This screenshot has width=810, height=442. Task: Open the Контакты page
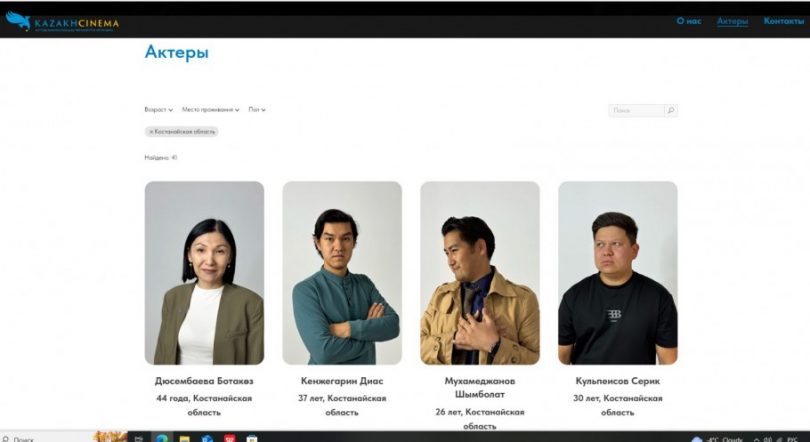pos(783,21)
